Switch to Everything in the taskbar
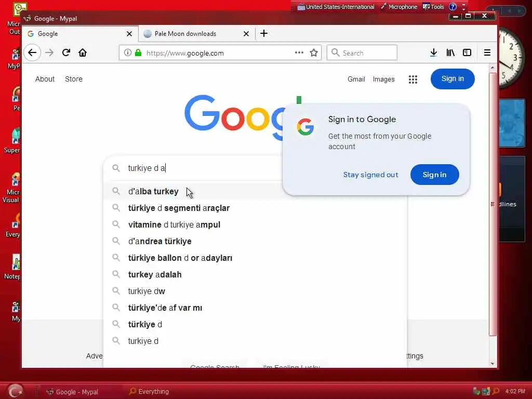 pyautogui.click(x=149, y=391)
